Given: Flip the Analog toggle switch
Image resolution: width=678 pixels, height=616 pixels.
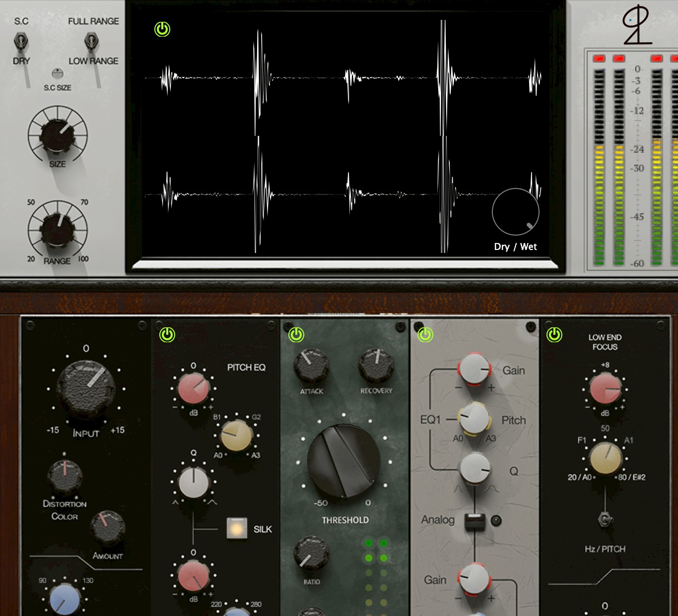Looking at the screenshot, I should (475, 521).
